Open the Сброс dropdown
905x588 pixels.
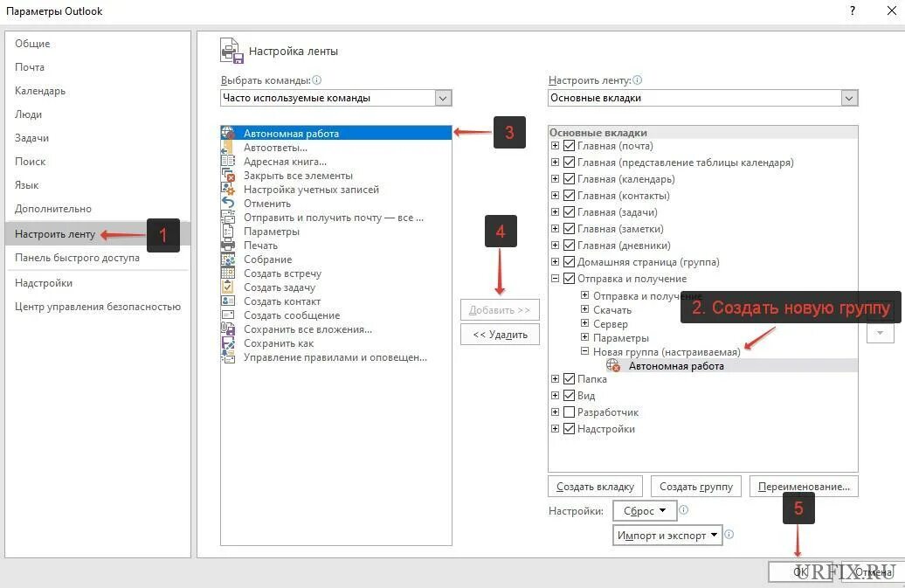pyautogui.click(x=644, y=510)
